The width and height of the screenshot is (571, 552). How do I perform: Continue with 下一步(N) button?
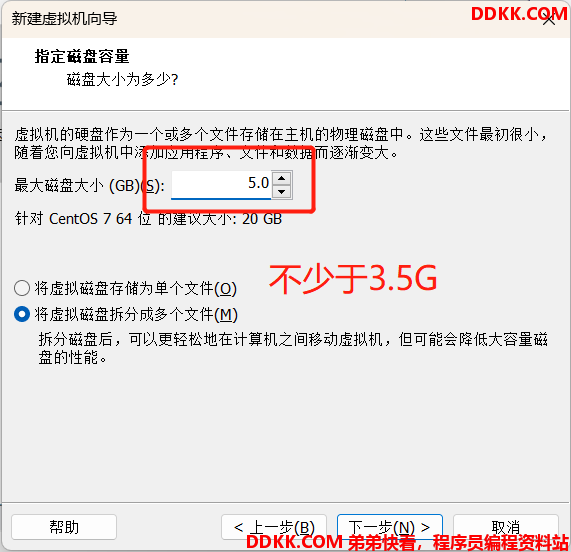(x=390, y=527)
